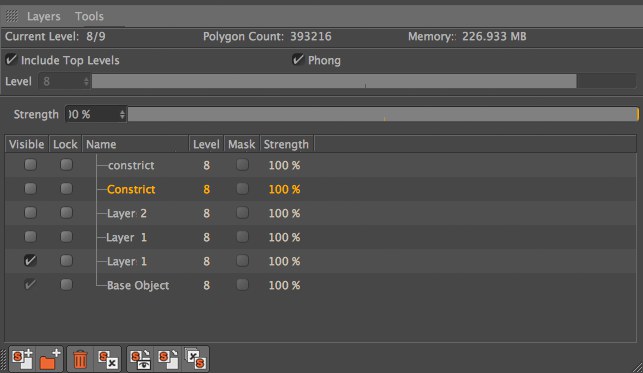Click the trash can delete layer icon

tap(80, 359)
